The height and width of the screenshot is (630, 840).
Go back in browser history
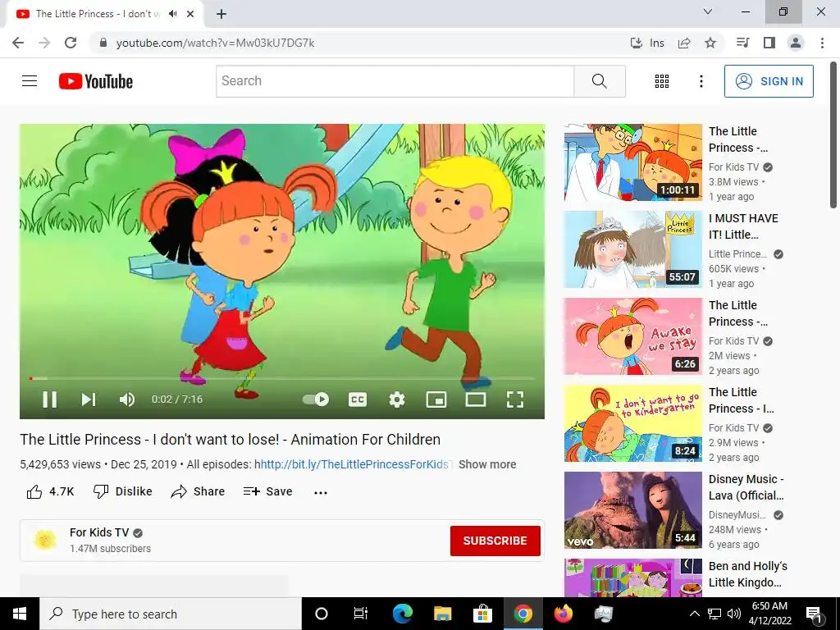[x=18, y=43]
